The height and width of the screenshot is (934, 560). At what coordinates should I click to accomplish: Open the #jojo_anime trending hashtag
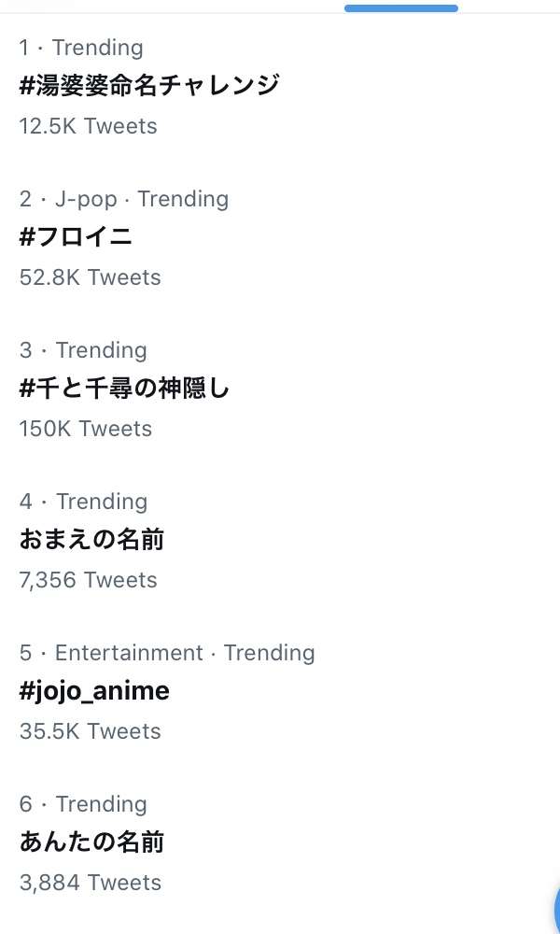94,691
